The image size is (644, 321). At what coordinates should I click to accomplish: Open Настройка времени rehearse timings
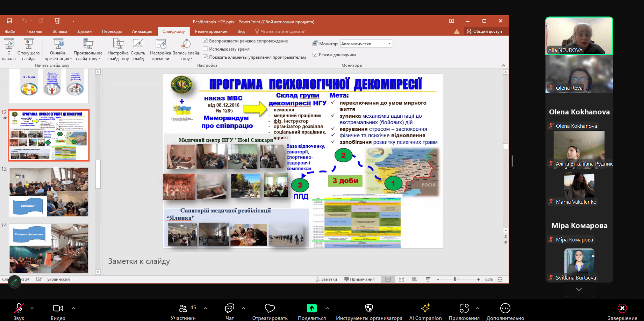point(161,50)
